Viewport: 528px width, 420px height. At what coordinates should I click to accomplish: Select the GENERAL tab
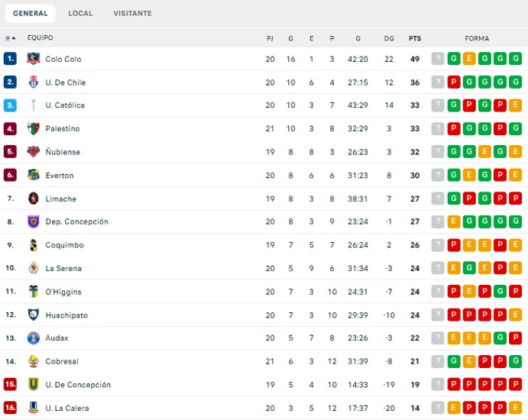(x=31, y=14)
